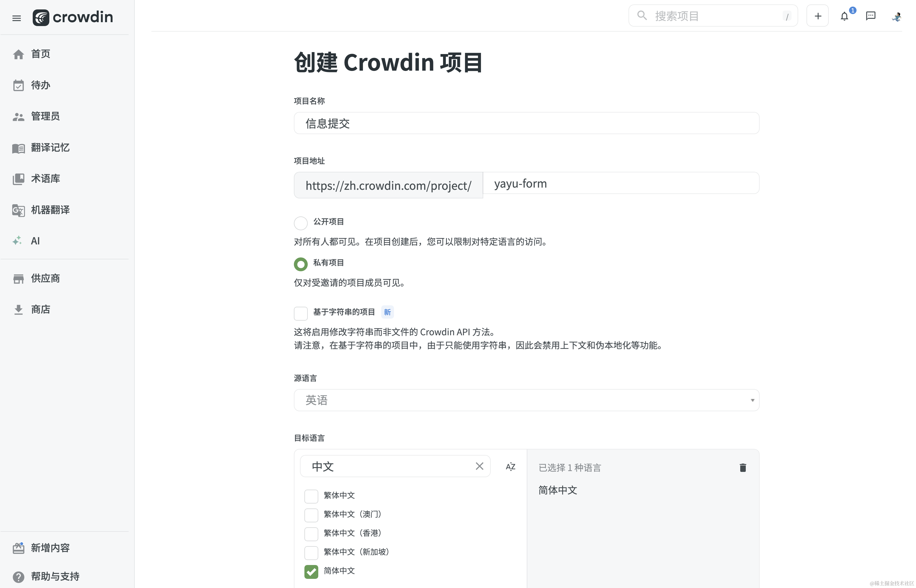
Task: Click the hamburger menu icon
Action: 16,18
